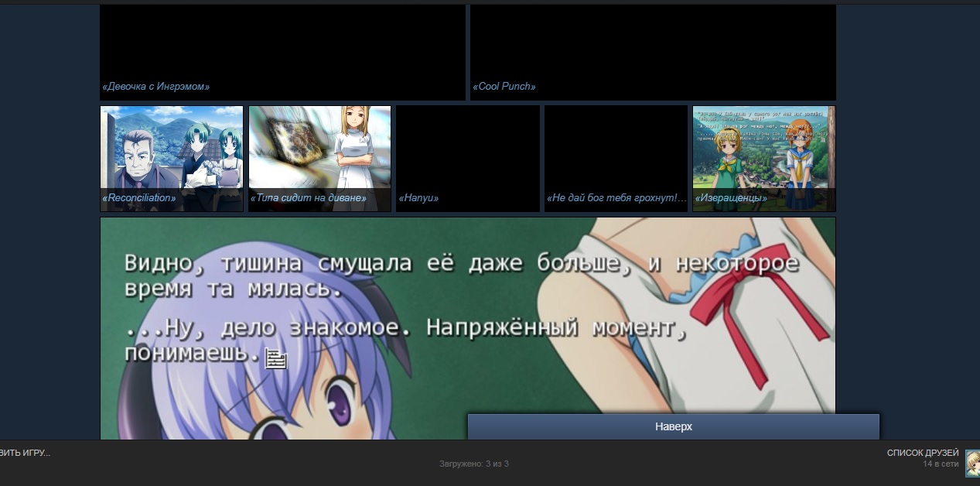The image size is (980, 486).
Task: Click the «Девочка с Ингрэмом» caption text
Action: pyautogui.click(x=155, y=87)
